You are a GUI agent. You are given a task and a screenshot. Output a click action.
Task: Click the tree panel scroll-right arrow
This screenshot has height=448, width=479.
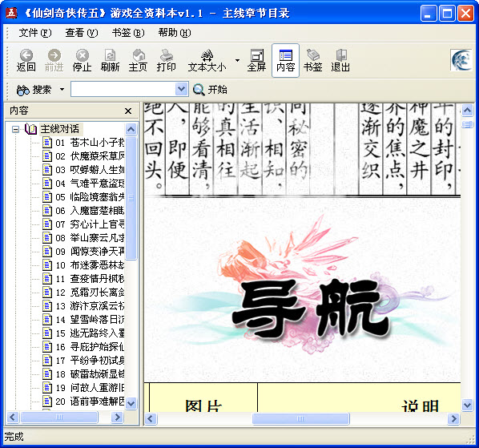click(x=117, y=418)
